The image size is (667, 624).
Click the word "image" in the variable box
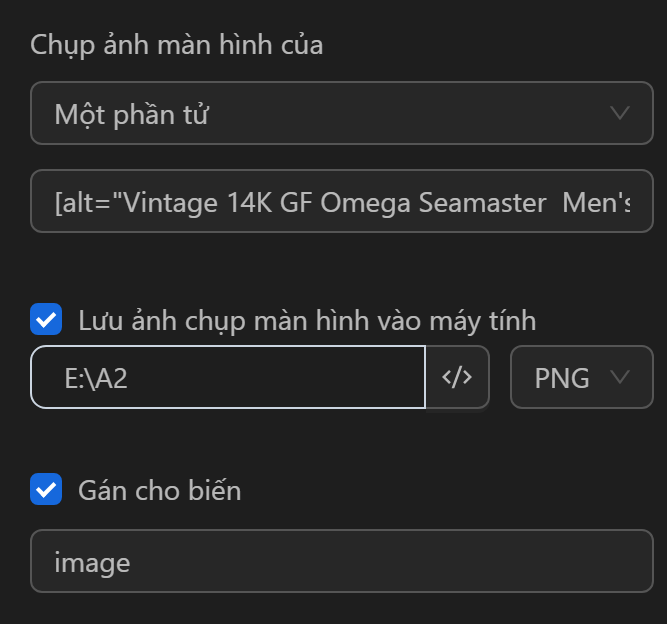pos(92,562)
